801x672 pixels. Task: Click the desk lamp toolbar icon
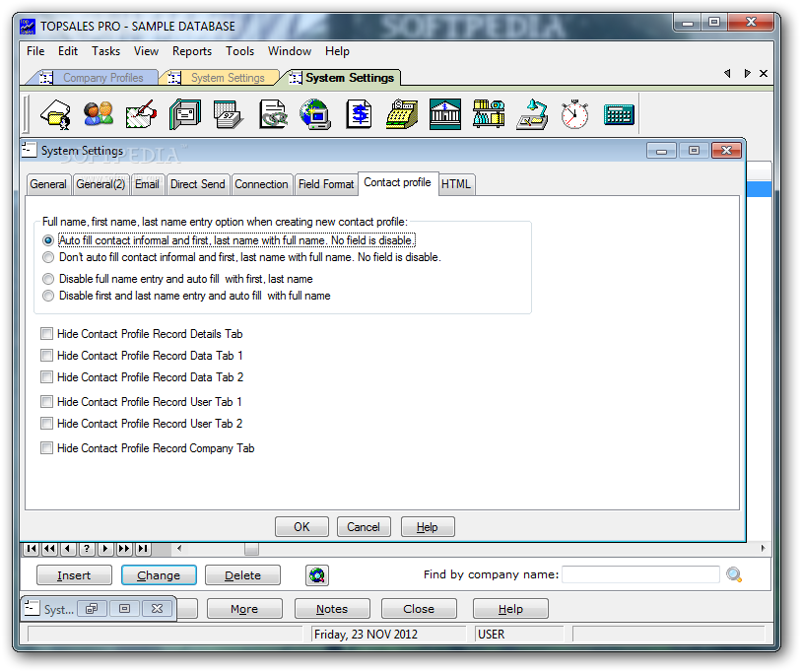(x=532, y=114)
